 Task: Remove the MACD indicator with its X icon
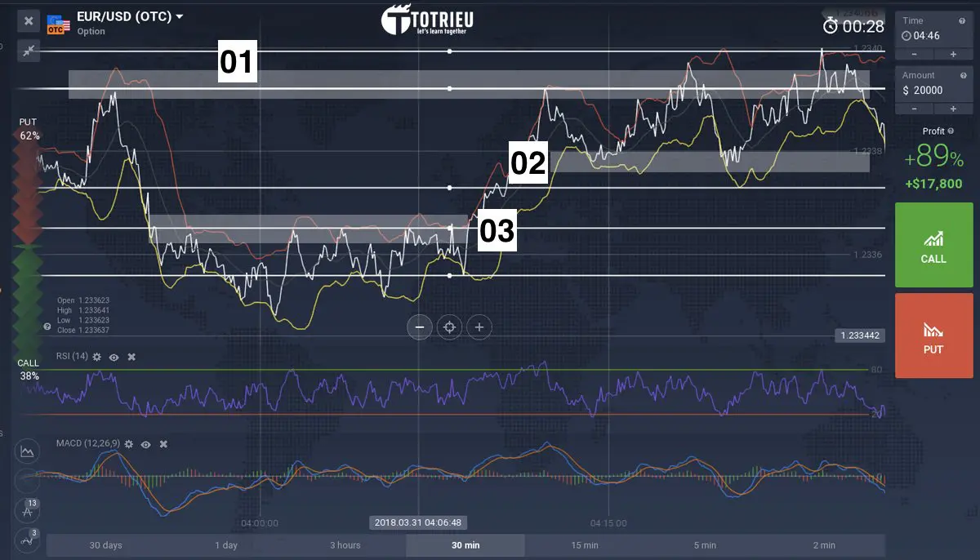163,443
